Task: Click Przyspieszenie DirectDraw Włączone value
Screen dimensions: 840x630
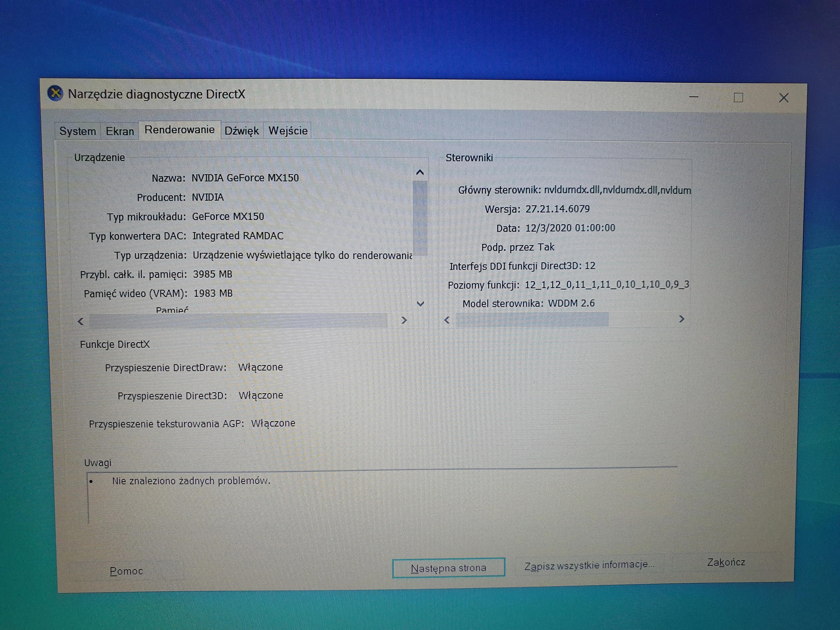Action: click(x=260, y=367)
